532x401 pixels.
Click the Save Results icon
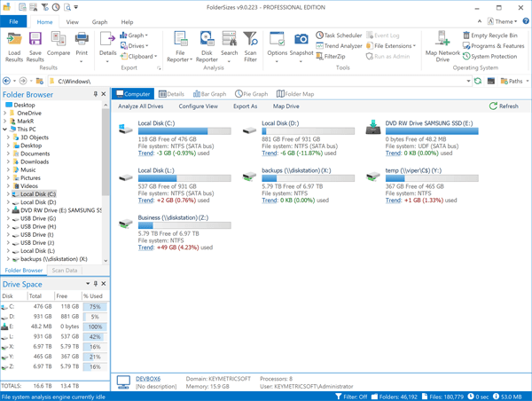35,39
